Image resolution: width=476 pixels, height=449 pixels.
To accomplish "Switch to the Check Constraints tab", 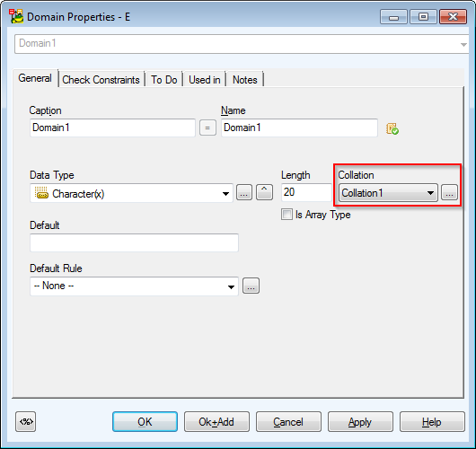I will 101,80.
